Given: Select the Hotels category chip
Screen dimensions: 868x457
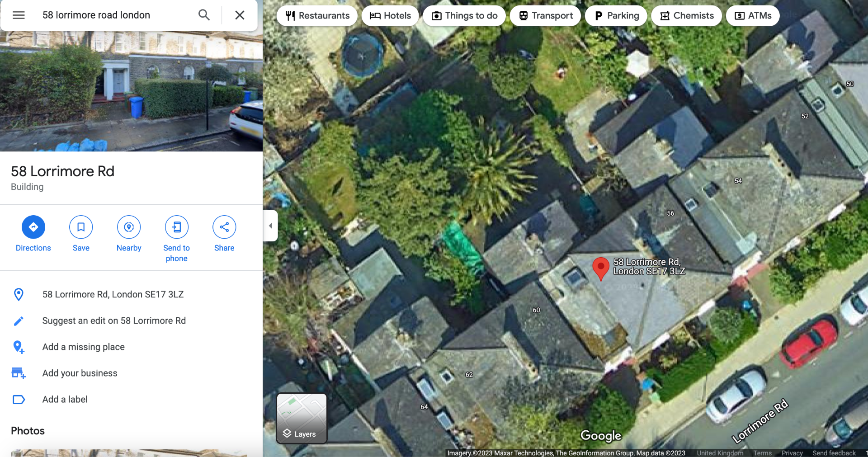Looking at the screenshot, I should [390, 16].
